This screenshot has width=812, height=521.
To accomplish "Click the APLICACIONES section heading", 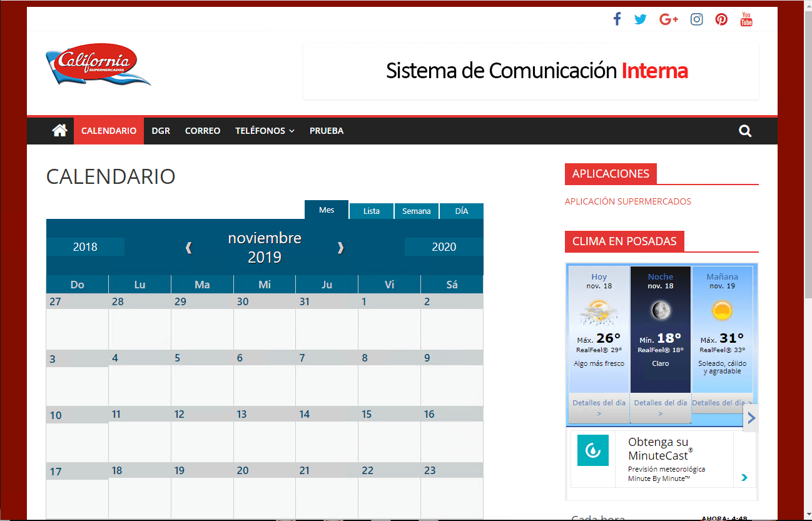I will [611, 174].
